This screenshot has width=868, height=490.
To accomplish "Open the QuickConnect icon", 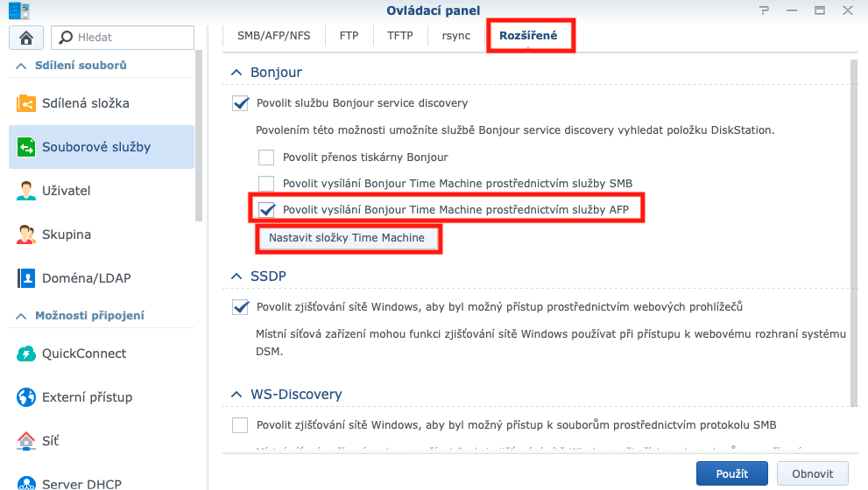I will (26, 353).
